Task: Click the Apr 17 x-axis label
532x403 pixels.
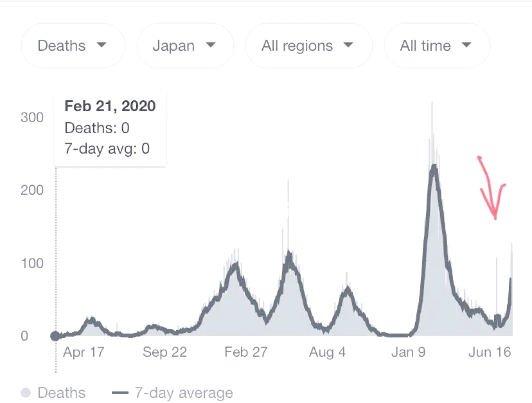Action: (84, 352)
